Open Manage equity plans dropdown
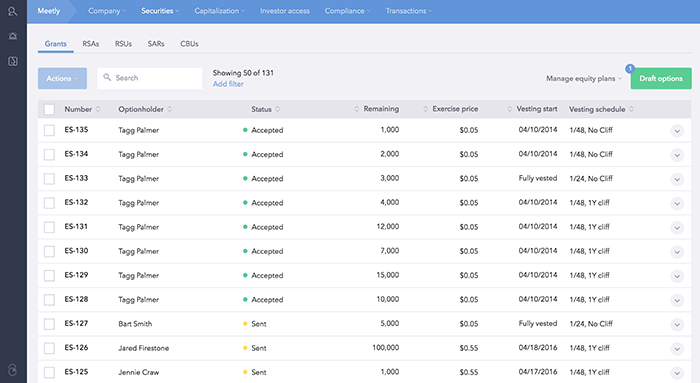The image size is (700, 383). pyautogui.click(x=584, y=79)
